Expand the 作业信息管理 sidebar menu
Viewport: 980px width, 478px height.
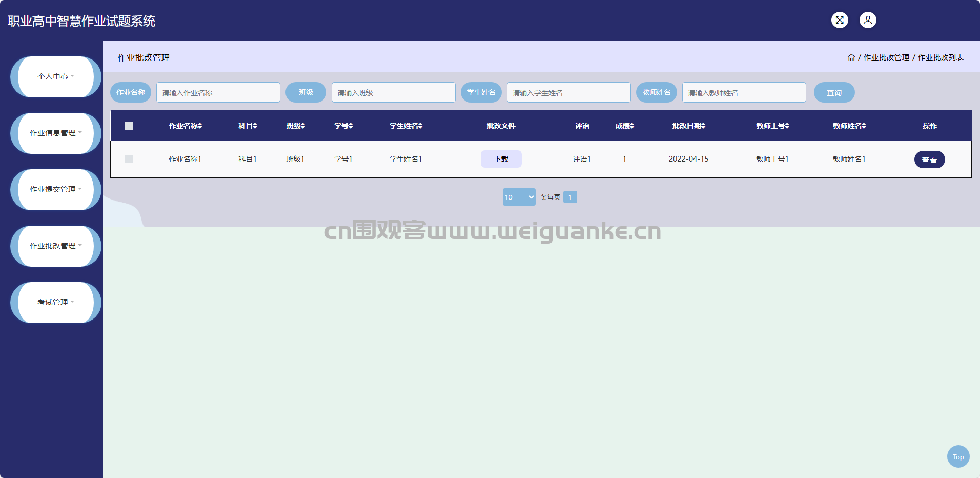point(56,133)
